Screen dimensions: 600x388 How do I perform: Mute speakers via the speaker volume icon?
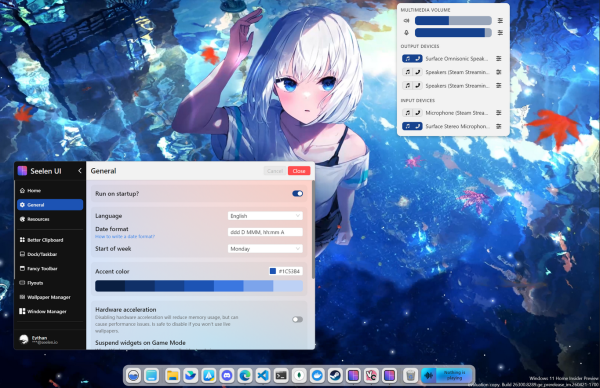[x=406, y=21]
